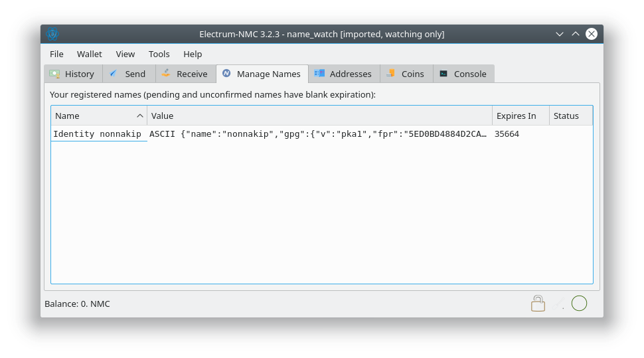The image size is (644, 358).
Task: Minimize the Electrum-NMC window
Action: tap(560, 34)
